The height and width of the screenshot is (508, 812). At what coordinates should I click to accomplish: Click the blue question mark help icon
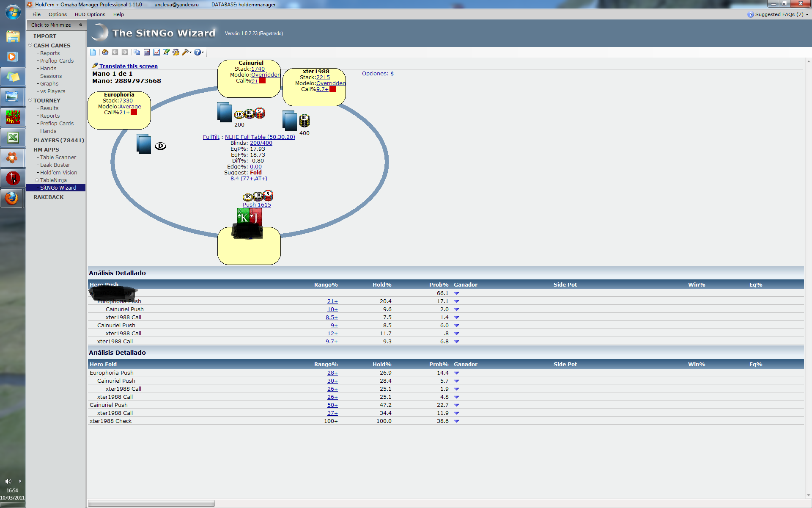[198, 52]
